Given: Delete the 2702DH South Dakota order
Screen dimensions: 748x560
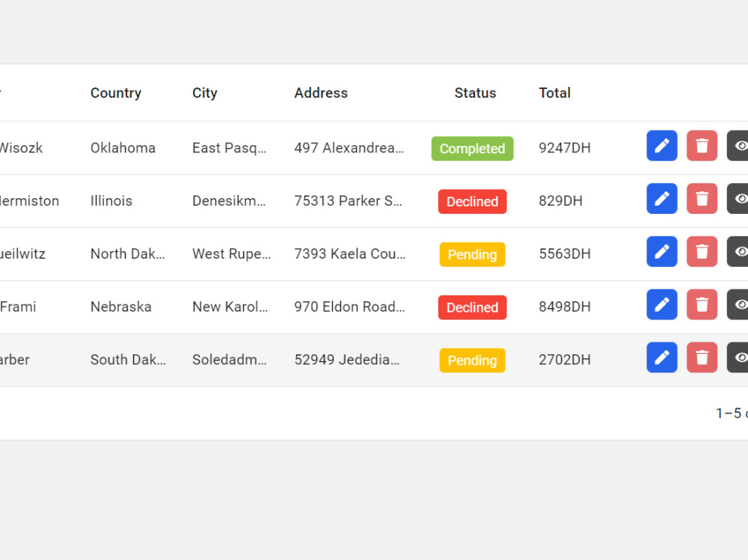Looking at the screenshot, I should [702, 357].
